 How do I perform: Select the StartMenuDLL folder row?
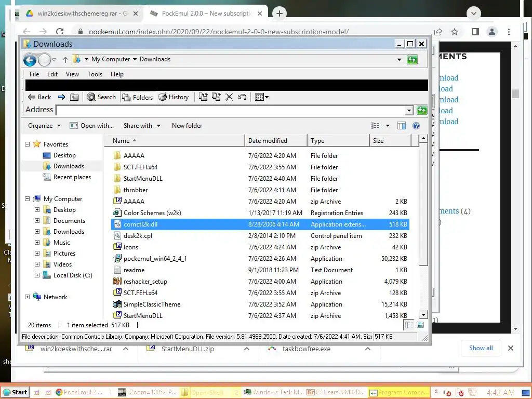tap(260, 179)
